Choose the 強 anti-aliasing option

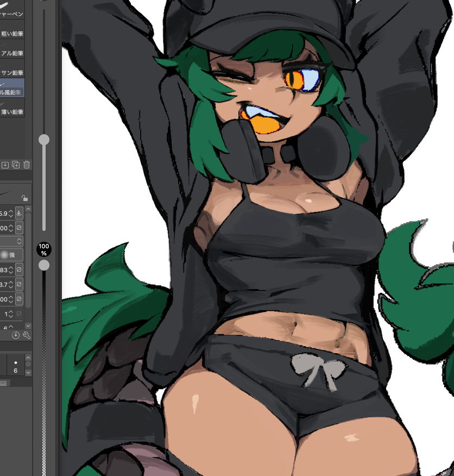tap(8, 255)
